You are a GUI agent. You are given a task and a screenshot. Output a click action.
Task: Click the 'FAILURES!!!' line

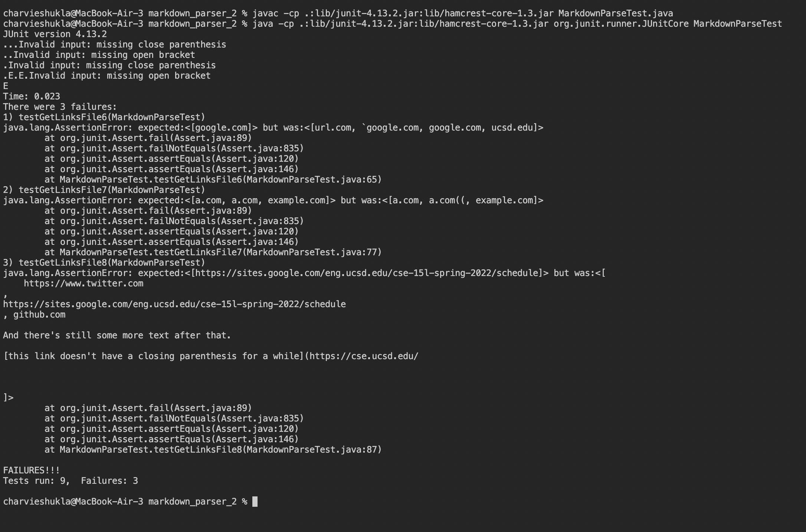pyautogui.click(x=32, y=471)
